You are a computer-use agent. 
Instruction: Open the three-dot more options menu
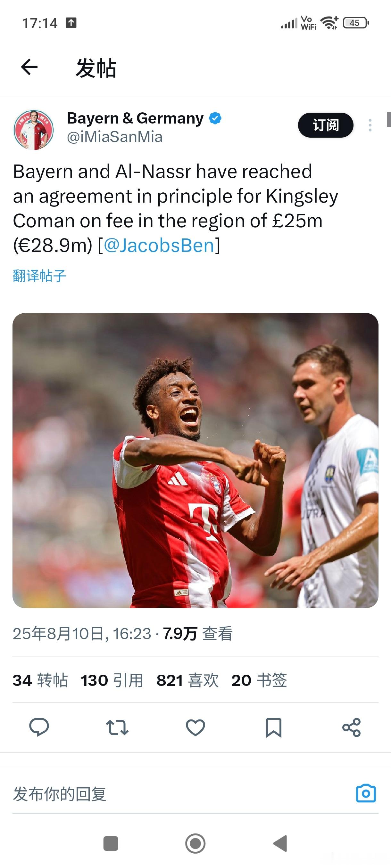point(370,125)
